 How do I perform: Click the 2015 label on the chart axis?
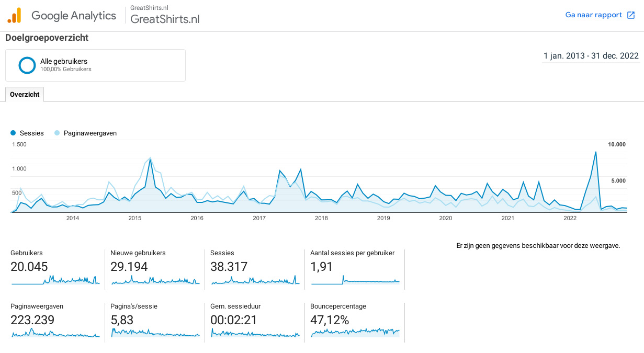[x=135, y=218]
